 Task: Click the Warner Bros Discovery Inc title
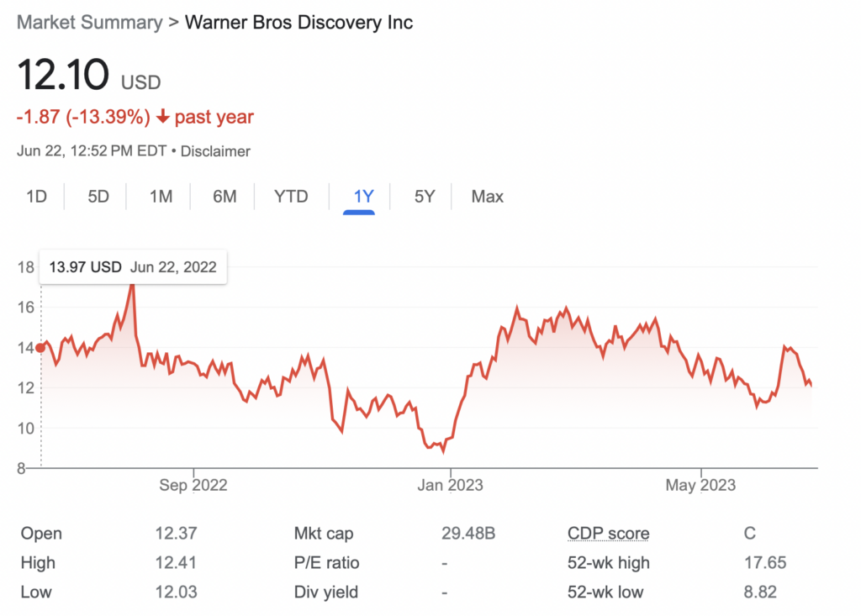tap(298, 23)
